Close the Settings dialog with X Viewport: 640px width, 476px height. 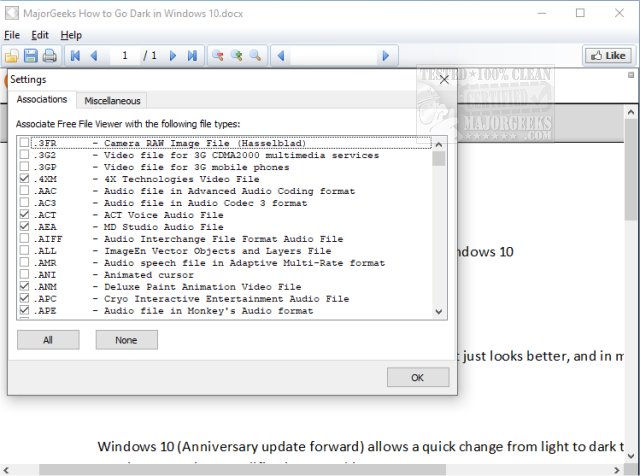(444, 80)
